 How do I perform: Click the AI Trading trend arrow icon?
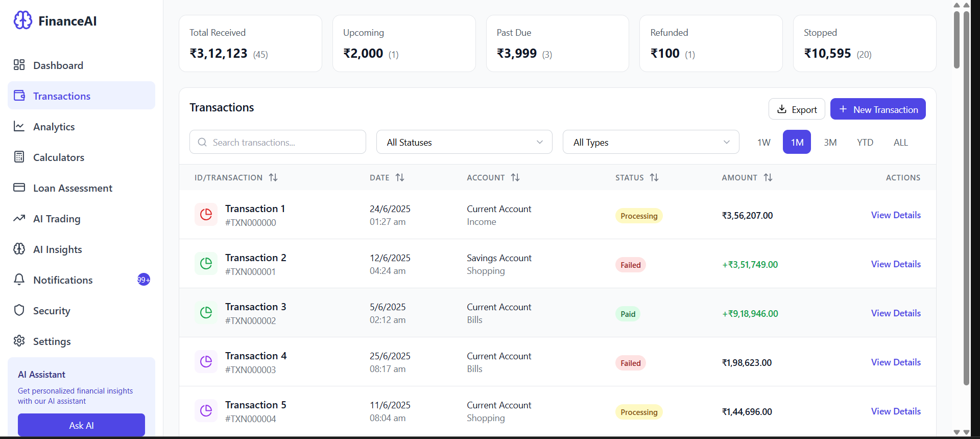[19, 218]
